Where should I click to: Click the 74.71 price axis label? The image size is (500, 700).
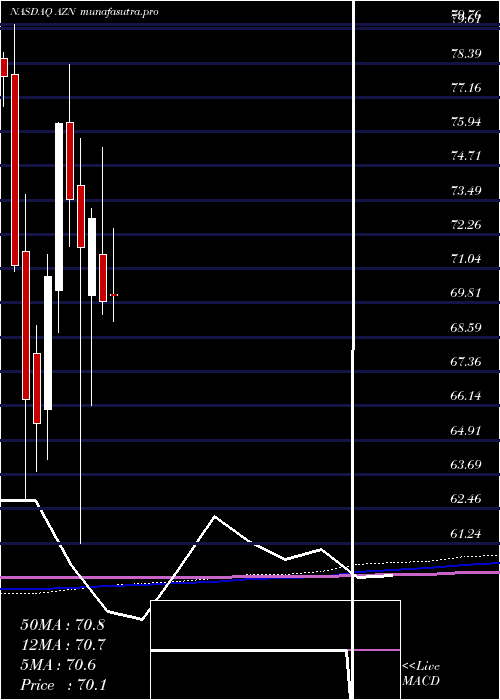[x=466, y=156]
